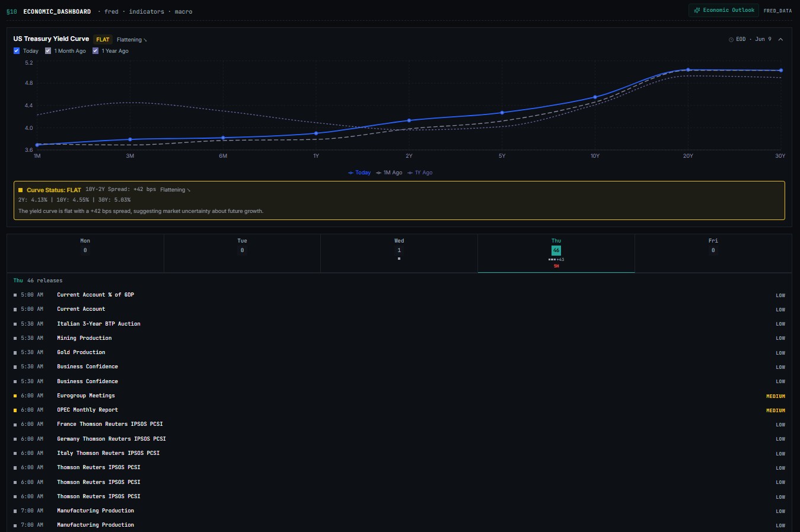Select the 1Y point on Today curve
The image size is (800, 532).
click(316, 133)
